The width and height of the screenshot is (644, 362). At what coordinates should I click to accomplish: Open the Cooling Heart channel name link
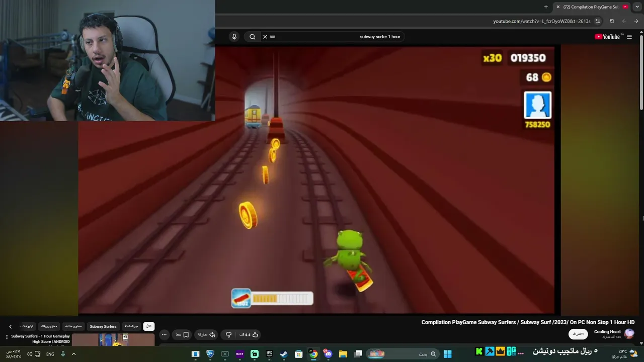[607, 332]
